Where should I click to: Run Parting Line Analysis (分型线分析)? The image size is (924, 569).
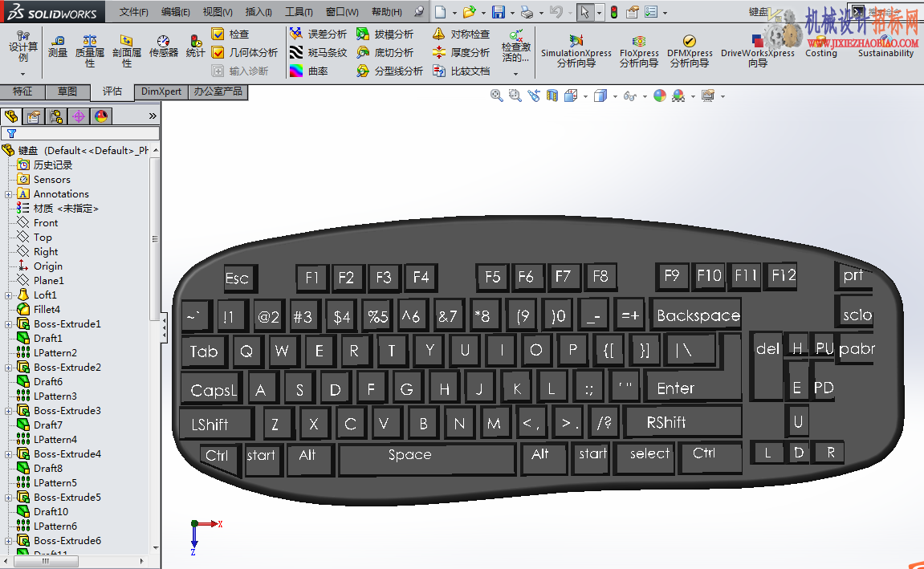pos(389,71)
